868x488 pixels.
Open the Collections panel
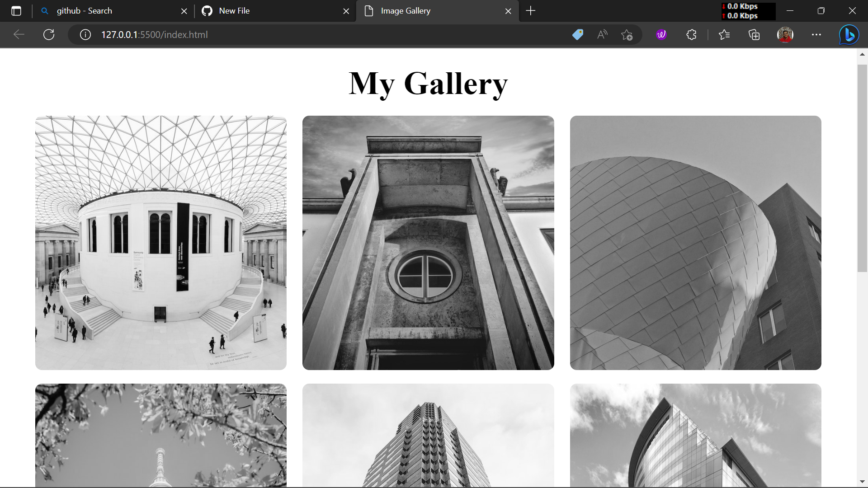(x=754, y=34)
